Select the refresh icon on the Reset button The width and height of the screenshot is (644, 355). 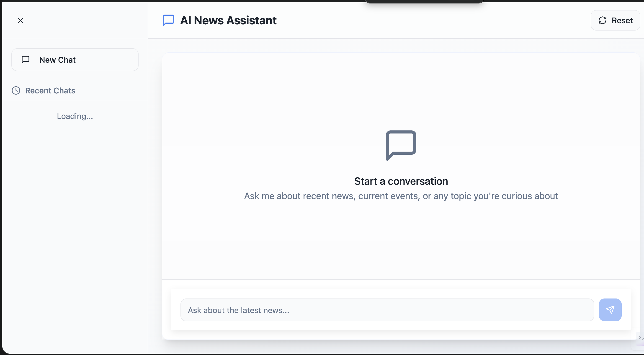tap(603, 20)
